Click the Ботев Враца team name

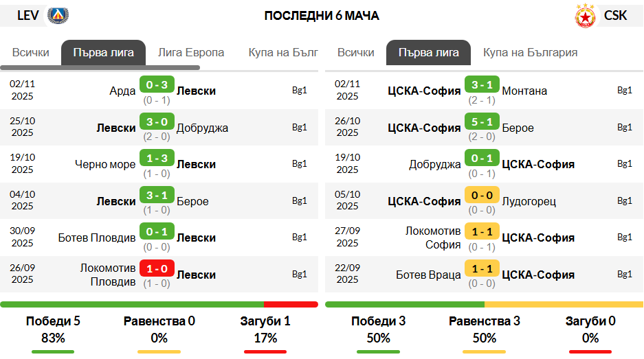click(x=428, y=275)
